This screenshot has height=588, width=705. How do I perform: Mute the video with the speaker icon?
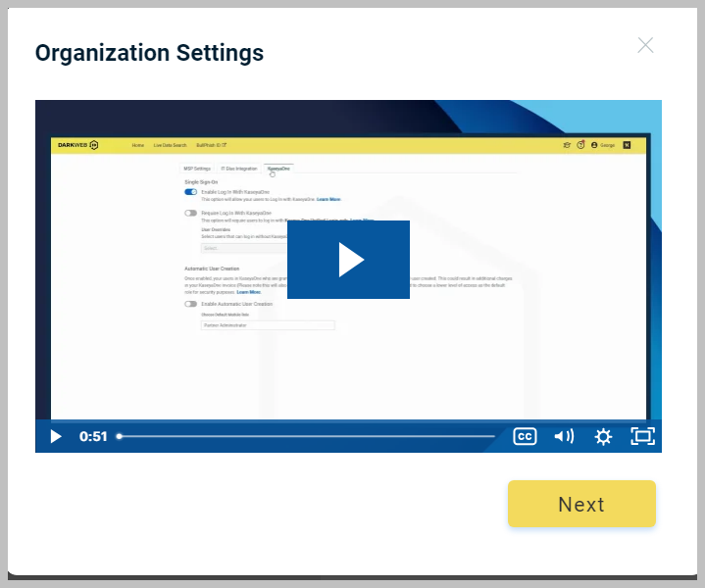pyautogui.click(x=564, y=436)
